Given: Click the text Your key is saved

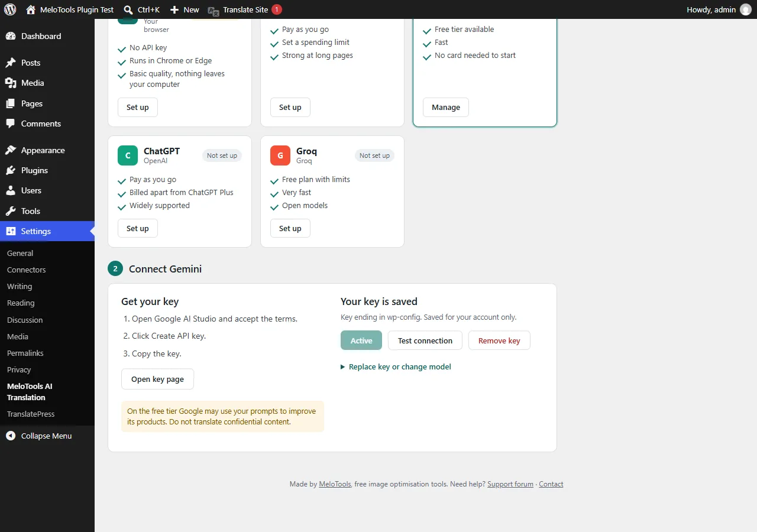Looking at the screenshot, I should tap(379, 301).
